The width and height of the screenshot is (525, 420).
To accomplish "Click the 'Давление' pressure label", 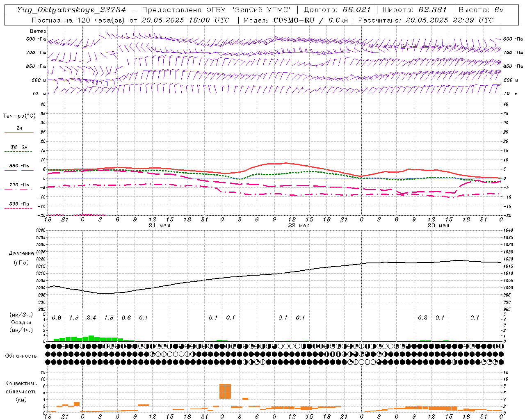I will (x=21, y=253).
